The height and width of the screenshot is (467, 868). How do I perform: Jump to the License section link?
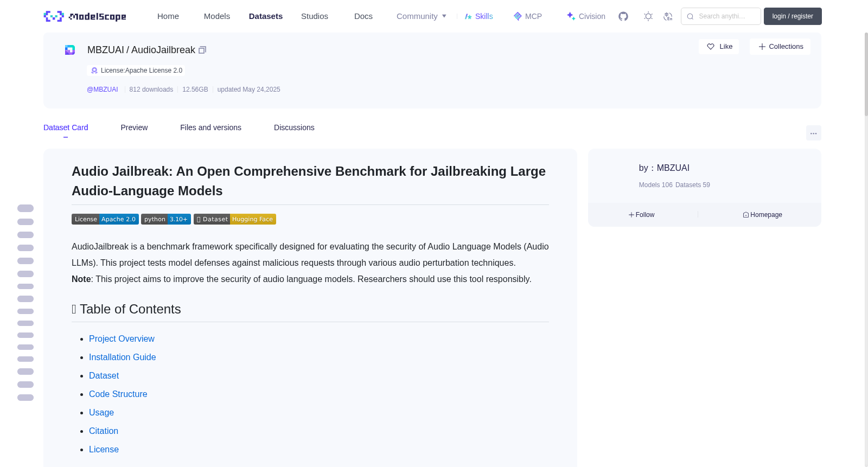coord(104,449)
